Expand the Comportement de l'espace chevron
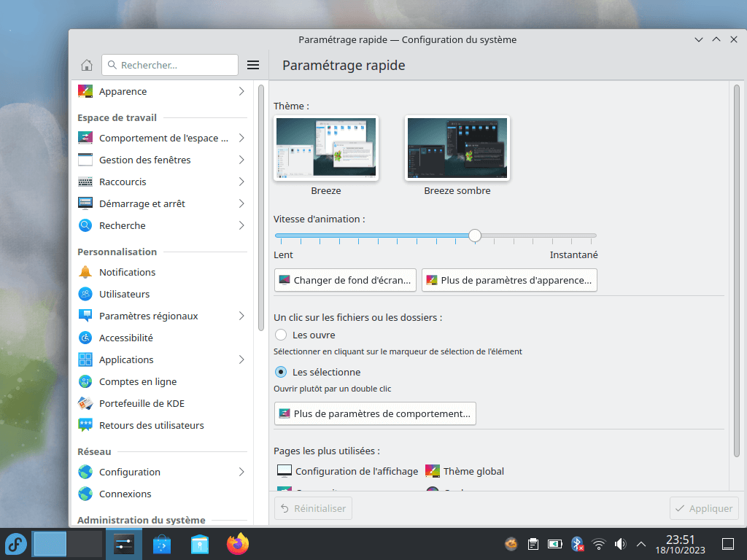This screenshot has height=560, width=747. coord(241,138)
